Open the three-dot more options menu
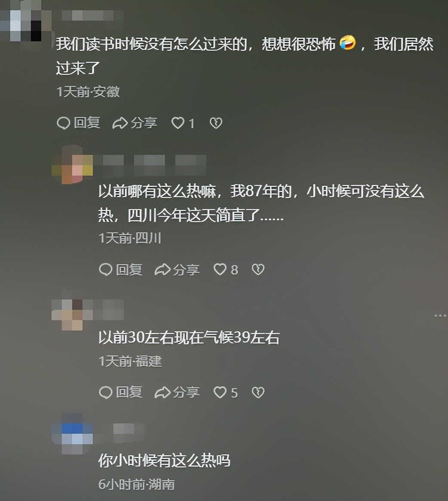This screenshot has height=501, width=448. coord(440,315)
